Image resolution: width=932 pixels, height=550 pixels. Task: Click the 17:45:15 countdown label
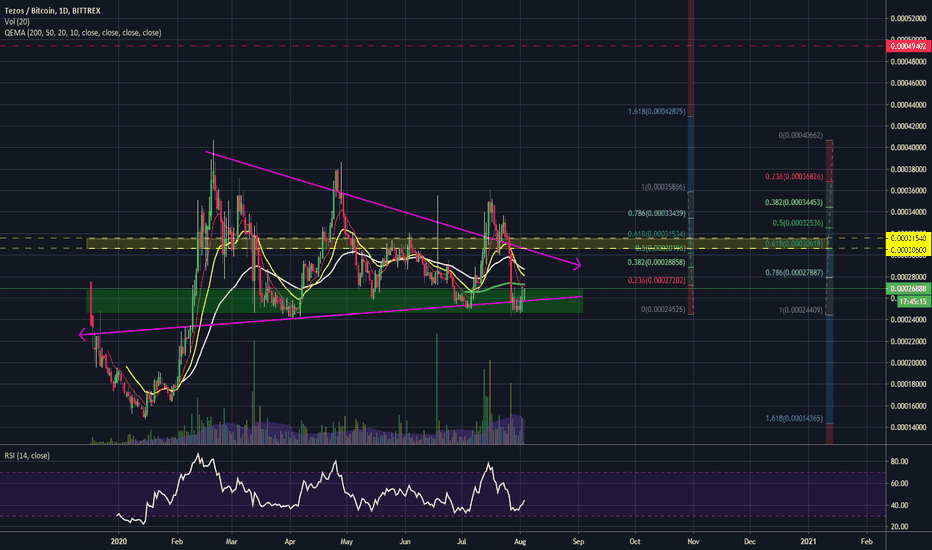tap(914, 301)
